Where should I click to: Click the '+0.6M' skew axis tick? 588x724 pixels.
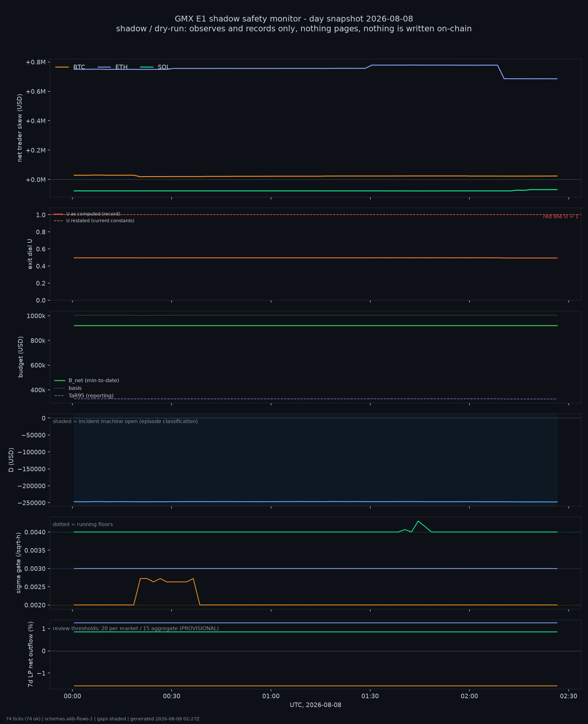point(36,91)
